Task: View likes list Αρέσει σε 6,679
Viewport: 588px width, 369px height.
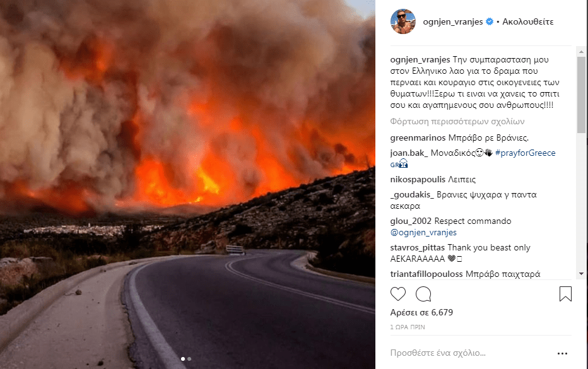Action: [x=421, y=312]
